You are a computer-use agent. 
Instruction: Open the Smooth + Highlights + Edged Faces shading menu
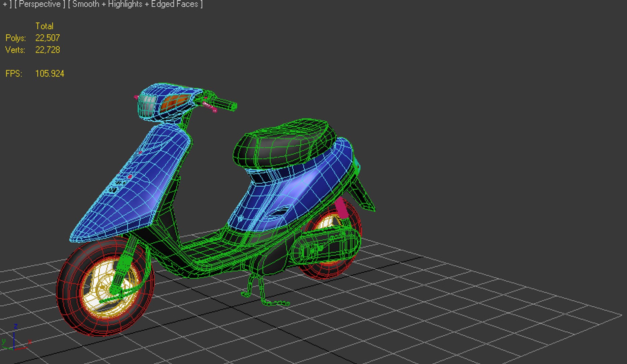click(x=135, y=4)
